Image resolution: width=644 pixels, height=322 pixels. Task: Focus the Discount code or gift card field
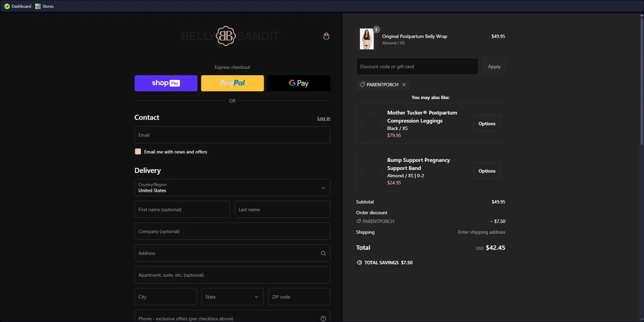pyautogui.click(x=417, y=67)
